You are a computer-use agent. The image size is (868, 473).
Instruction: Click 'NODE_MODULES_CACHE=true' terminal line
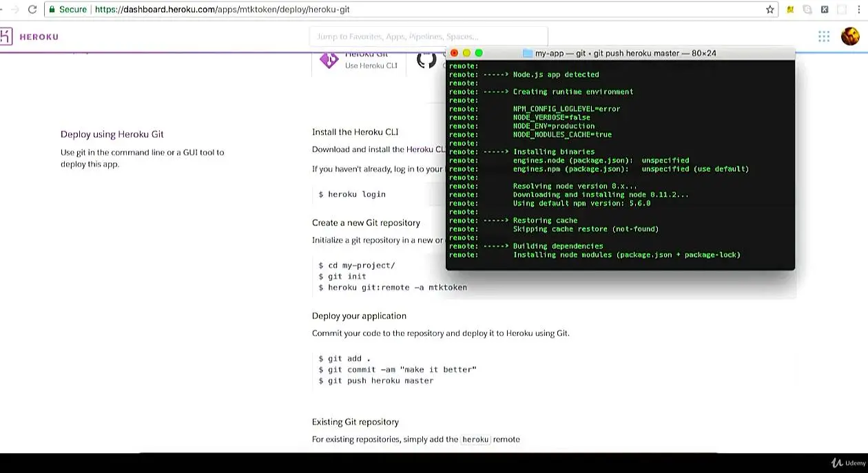click(x=562, y=135)
